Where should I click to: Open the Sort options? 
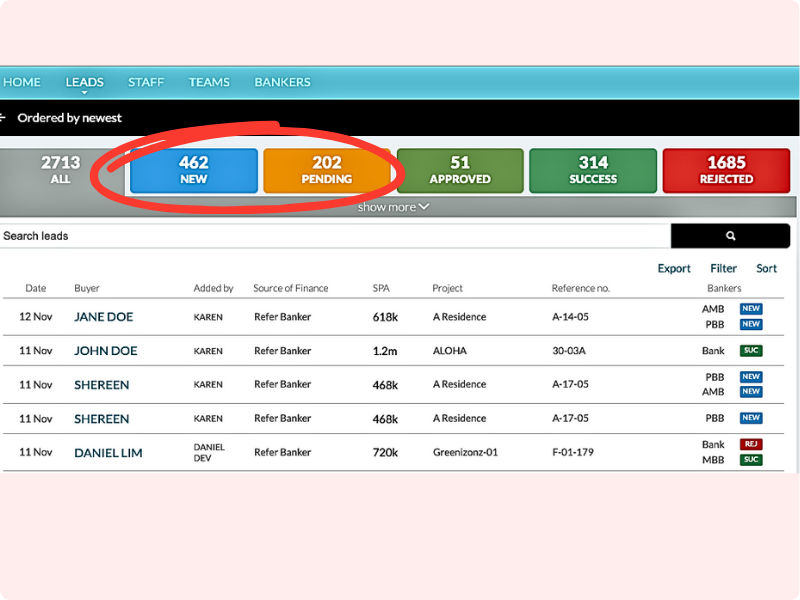767,268
